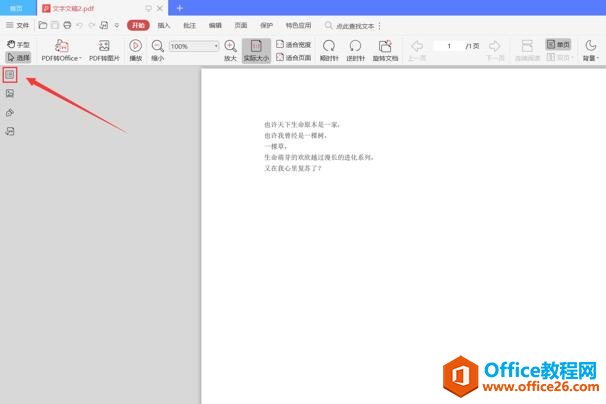
Task: Click the open folder icon
Action: click(x=43, y=26)
